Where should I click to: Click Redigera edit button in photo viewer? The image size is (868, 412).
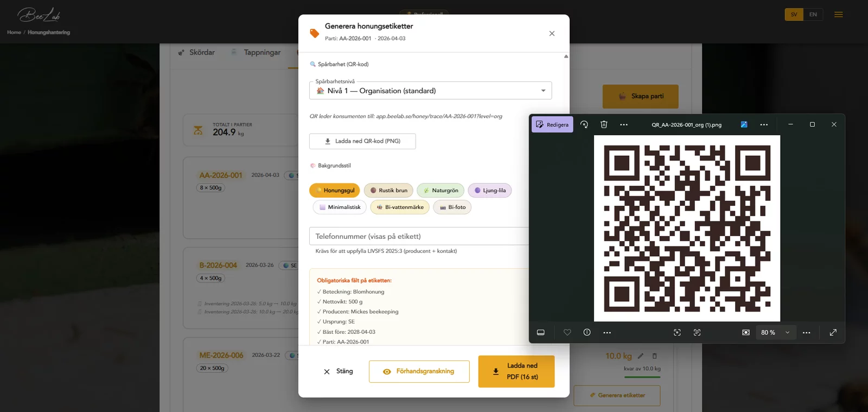552,124
